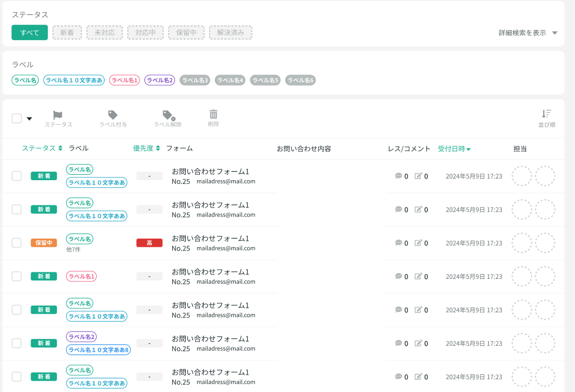Check the ラベル名1 row checkbox
This screenshot has height=392, width=575.
tap(17, 276)
